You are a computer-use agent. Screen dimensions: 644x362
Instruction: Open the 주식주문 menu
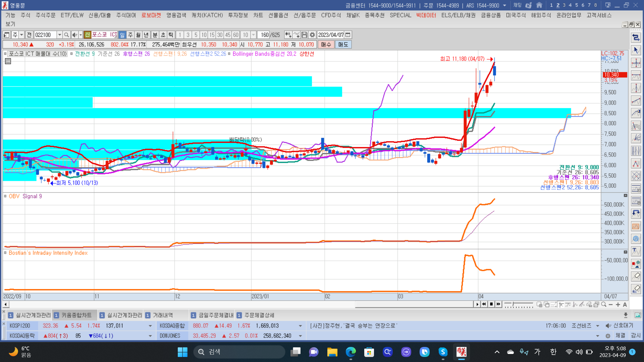[x=46, y=15]
